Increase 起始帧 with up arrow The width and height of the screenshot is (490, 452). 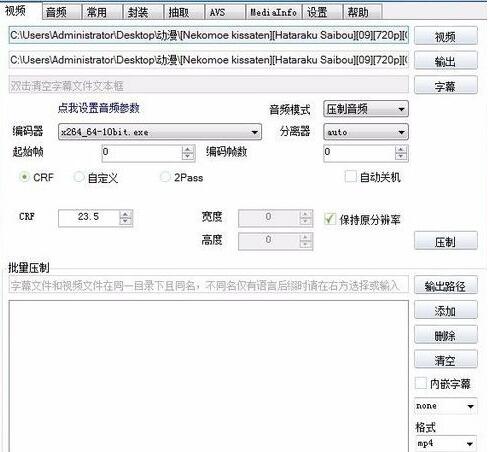(x=188, y=149)
